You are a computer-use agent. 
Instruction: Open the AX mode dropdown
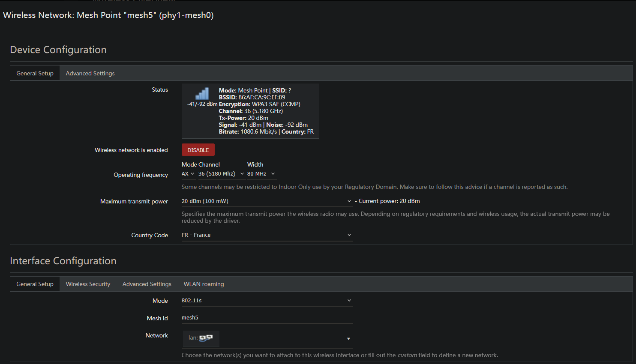click(x=188, y=174)
